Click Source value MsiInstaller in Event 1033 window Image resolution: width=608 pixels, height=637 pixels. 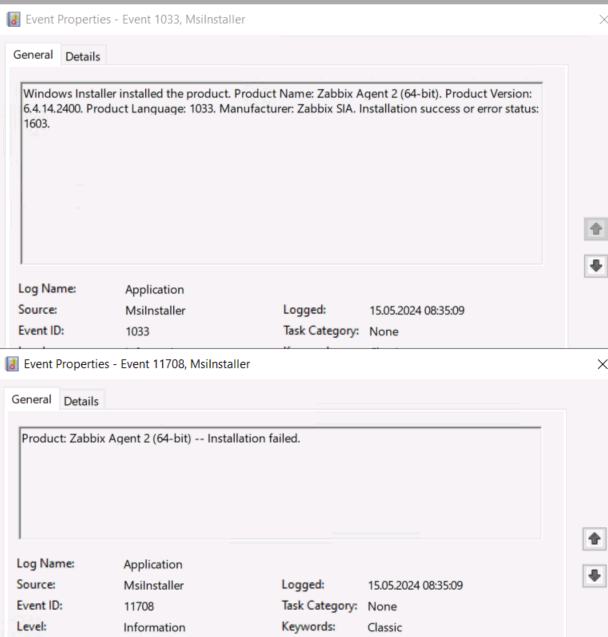pyautogui.click(x=155, y=311)
